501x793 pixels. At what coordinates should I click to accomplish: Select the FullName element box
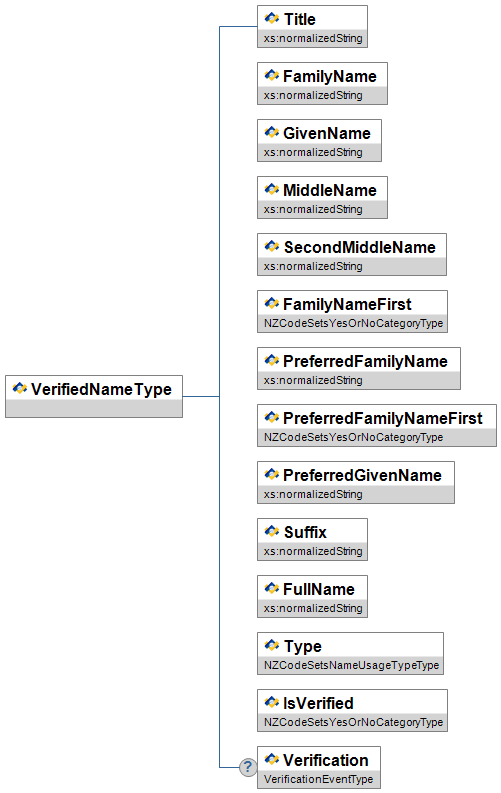(312, 596)
